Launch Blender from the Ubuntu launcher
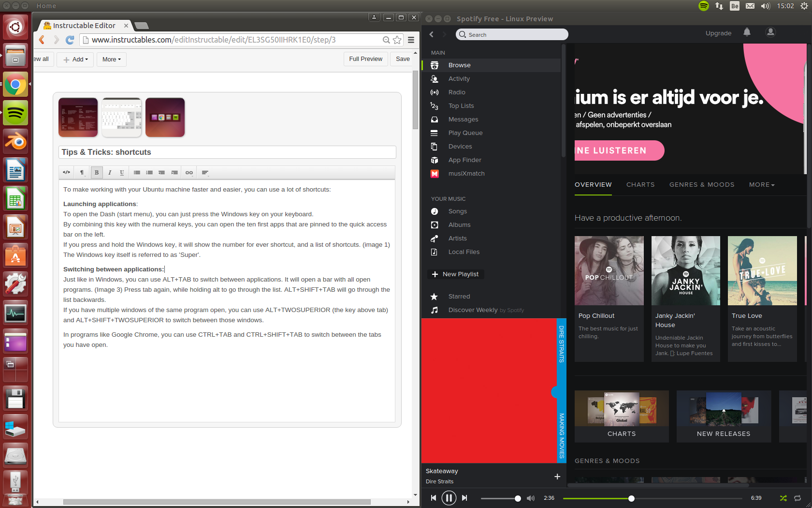 [15, 141]
